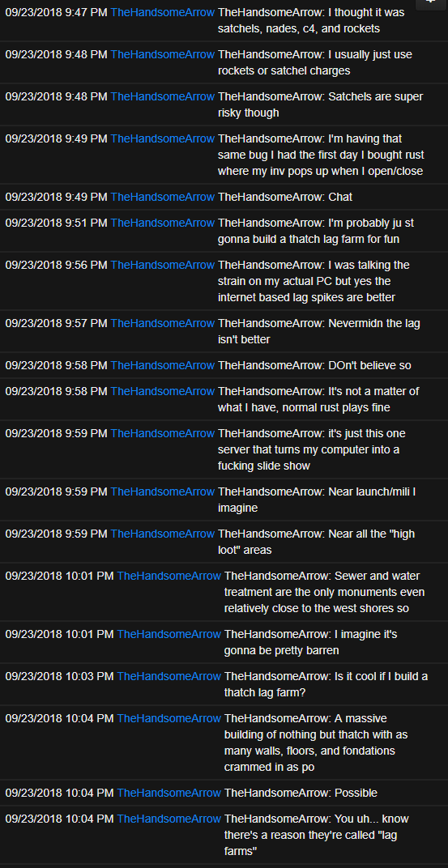This screenshot has height=868, width=448.
Task: Click the username link beside the "slide show" message
Action: click(162, 433)
